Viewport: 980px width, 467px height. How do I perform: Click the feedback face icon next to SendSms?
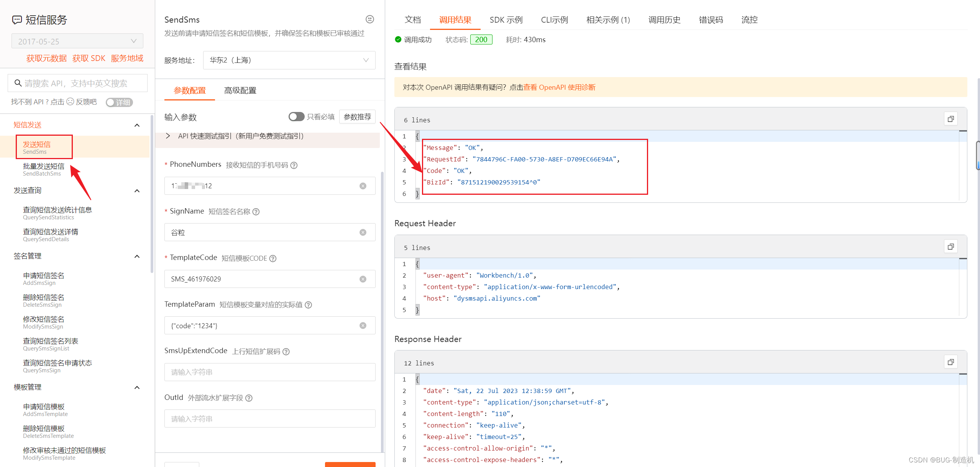pyautogui.click(x=369, y=19)
